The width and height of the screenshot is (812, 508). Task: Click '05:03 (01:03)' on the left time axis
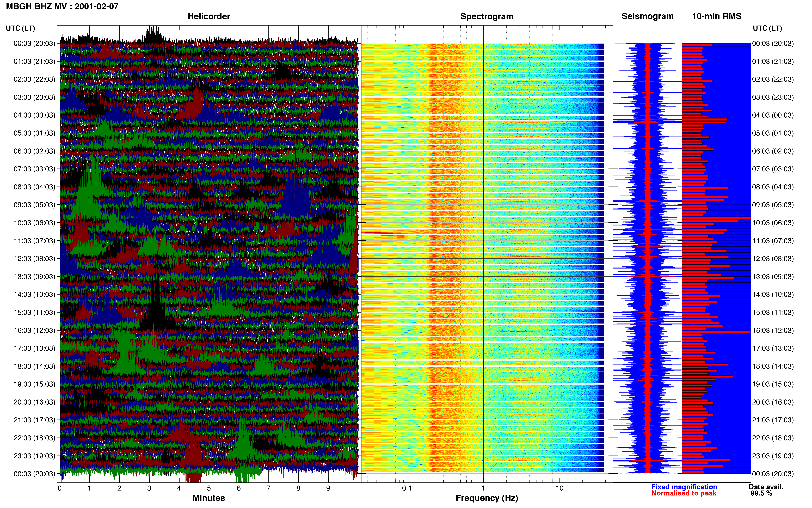click(x=34, y=133)
